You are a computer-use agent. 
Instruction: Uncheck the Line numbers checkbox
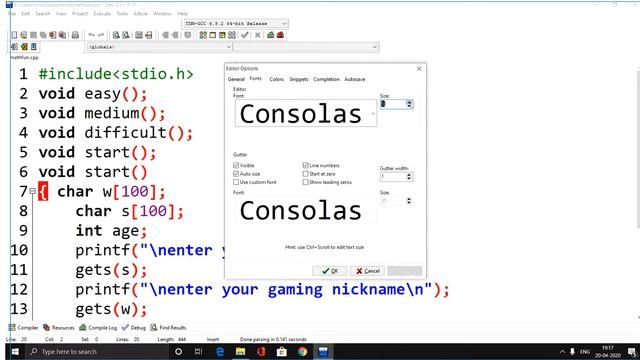(x=305, y=165)
